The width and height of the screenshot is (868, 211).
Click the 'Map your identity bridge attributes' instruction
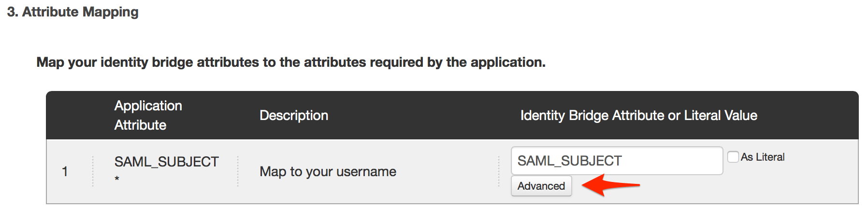(x=290, y=62)
